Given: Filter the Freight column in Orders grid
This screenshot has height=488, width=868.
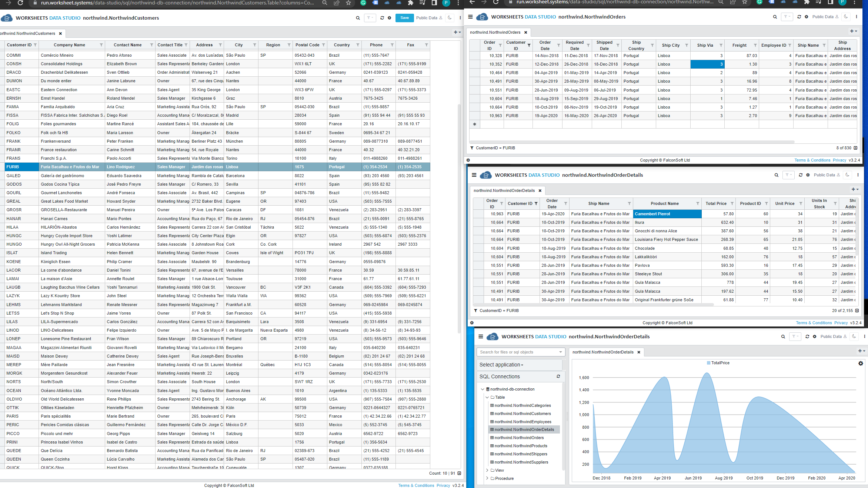Looking at the screenshot, I should [x=755, y=45].
